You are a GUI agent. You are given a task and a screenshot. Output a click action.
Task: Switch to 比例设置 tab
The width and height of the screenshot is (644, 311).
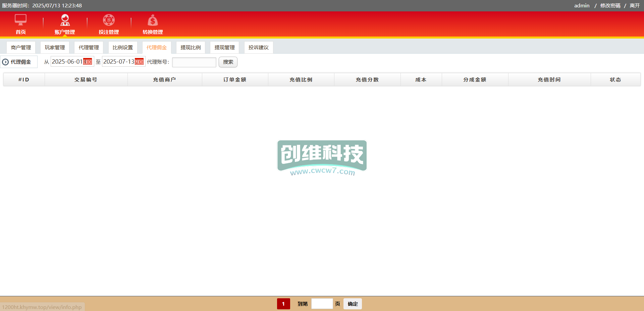coord(123,48)
